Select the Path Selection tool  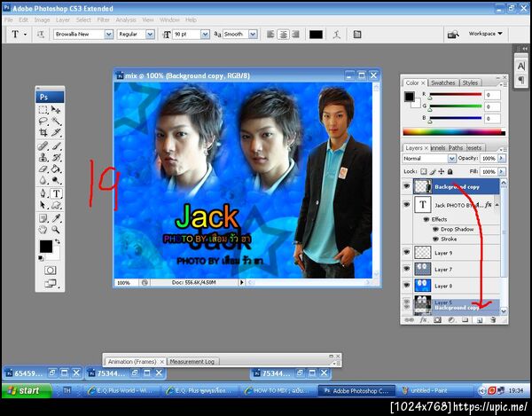43,205
